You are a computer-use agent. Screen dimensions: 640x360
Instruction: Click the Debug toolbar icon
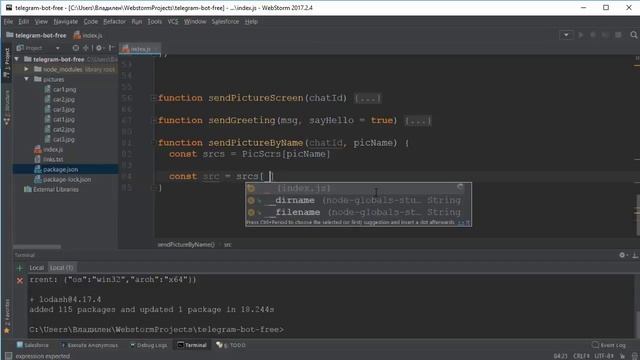pyautogui.click(x=593, y=35)
